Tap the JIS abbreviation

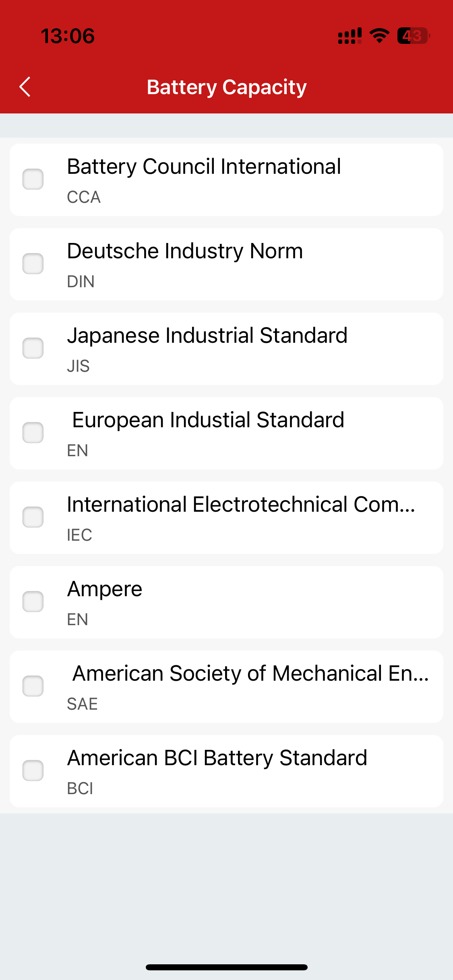78,366
